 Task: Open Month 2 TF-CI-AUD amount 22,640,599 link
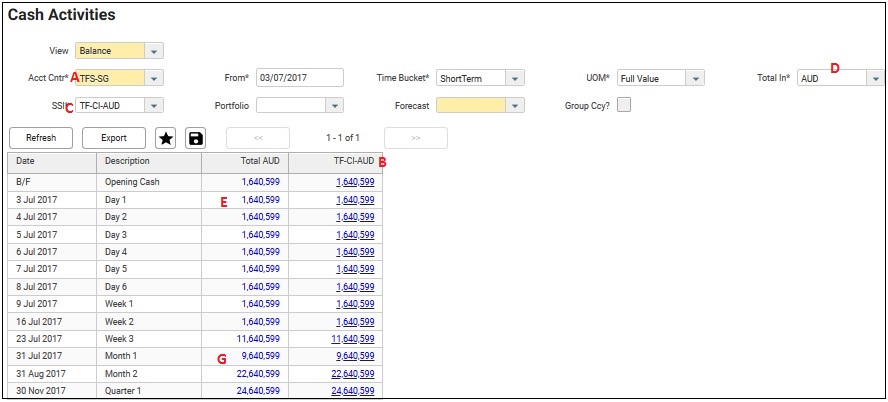pos(354,374)
